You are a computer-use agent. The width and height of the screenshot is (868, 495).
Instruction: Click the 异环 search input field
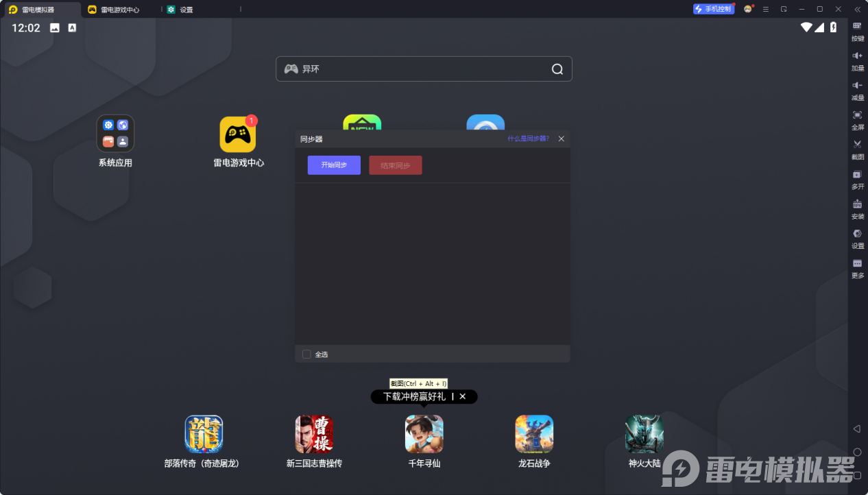pyautogui.click(x=424, y=69)
